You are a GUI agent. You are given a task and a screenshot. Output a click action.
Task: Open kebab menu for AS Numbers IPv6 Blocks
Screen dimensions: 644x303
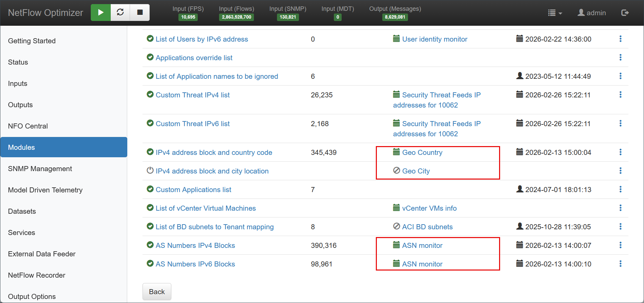(620, 264)
